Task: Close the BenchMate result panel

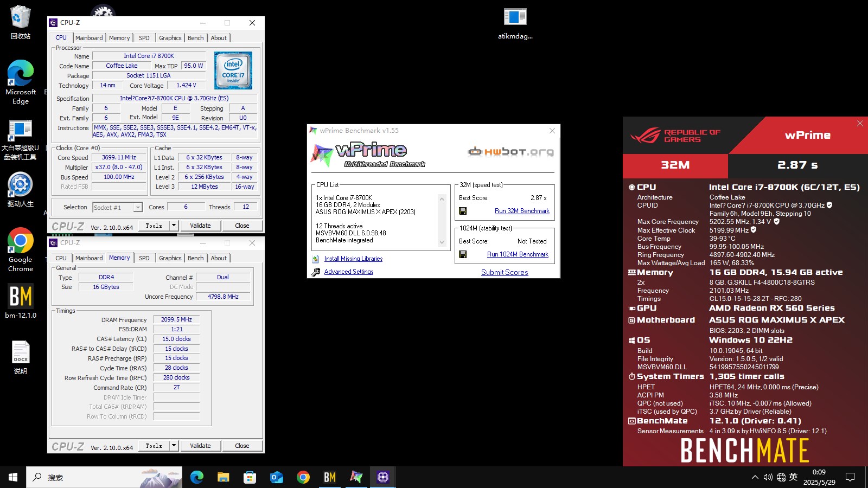Action: tap(860, 124)
